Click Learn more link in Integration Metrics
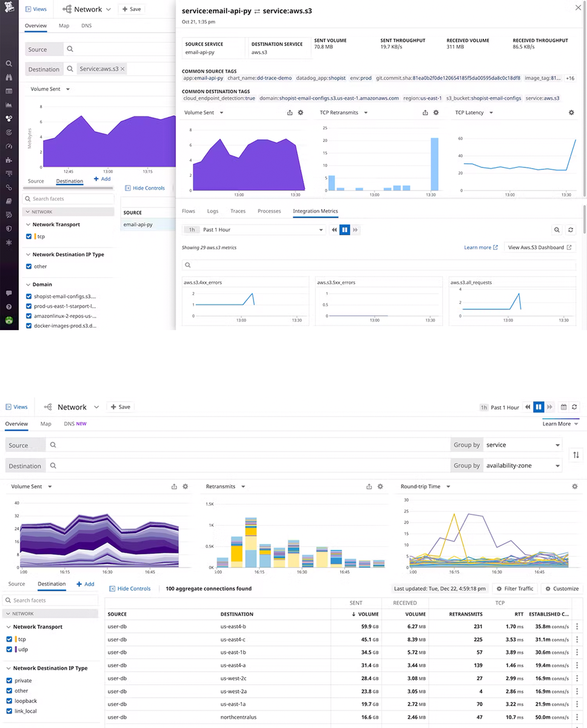Image resolution: width=587 pixels, height=728 pixels. click(481, 248)
